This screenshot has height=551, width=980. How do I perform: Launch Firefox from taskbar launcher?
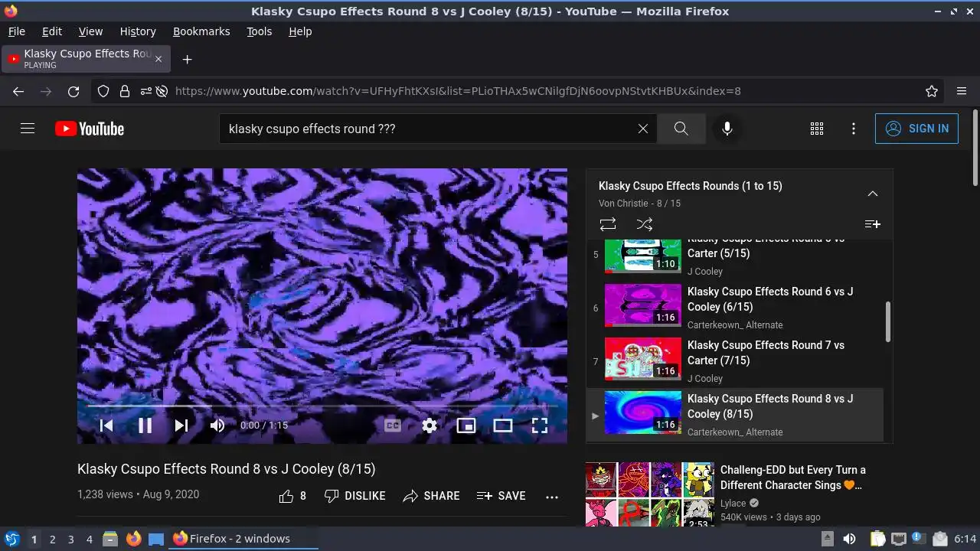(134, 539)
